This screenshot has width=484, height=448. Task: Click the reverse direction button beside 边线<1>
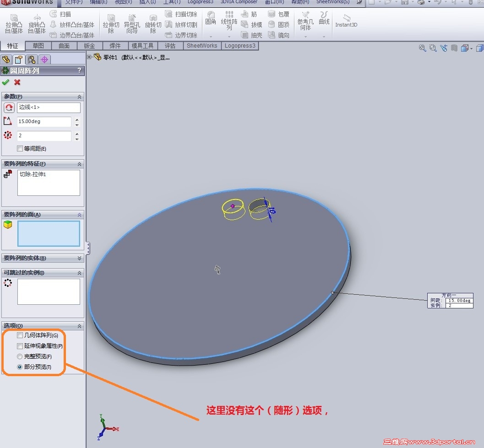coord(9,108)
